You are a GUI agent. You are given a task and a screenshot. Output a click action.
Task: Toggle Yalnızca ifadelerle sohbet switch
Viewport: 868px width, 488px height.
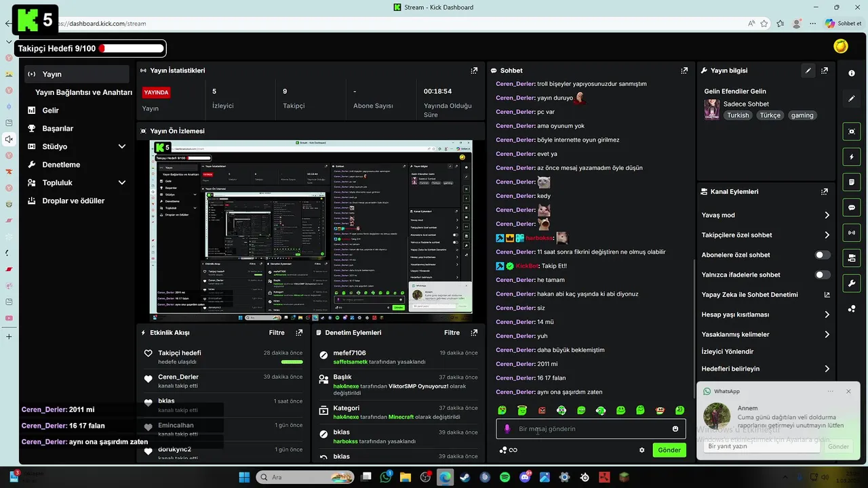pyautogui.click(x=822, y=274)
